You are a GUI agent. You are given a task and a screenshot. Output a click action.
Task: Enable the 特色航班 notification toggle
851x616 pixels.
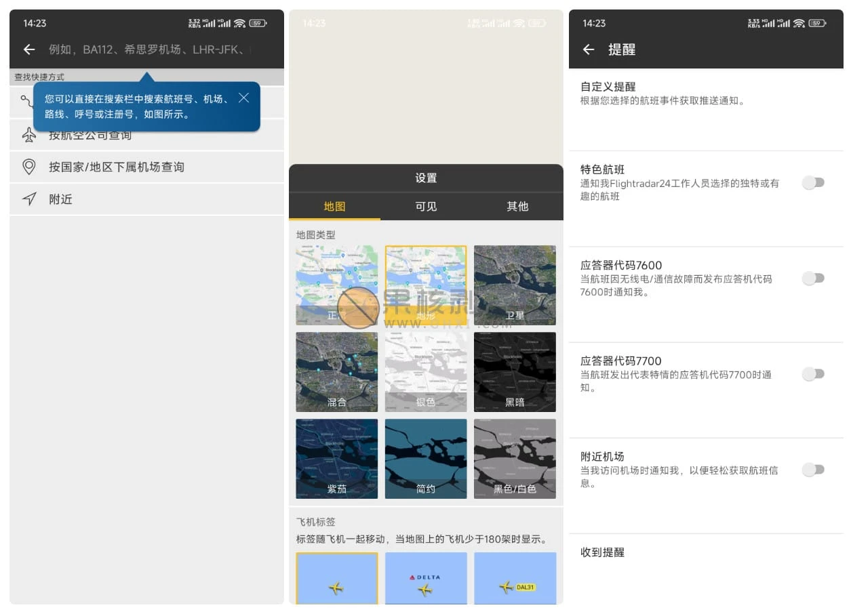tap(813, 183)
